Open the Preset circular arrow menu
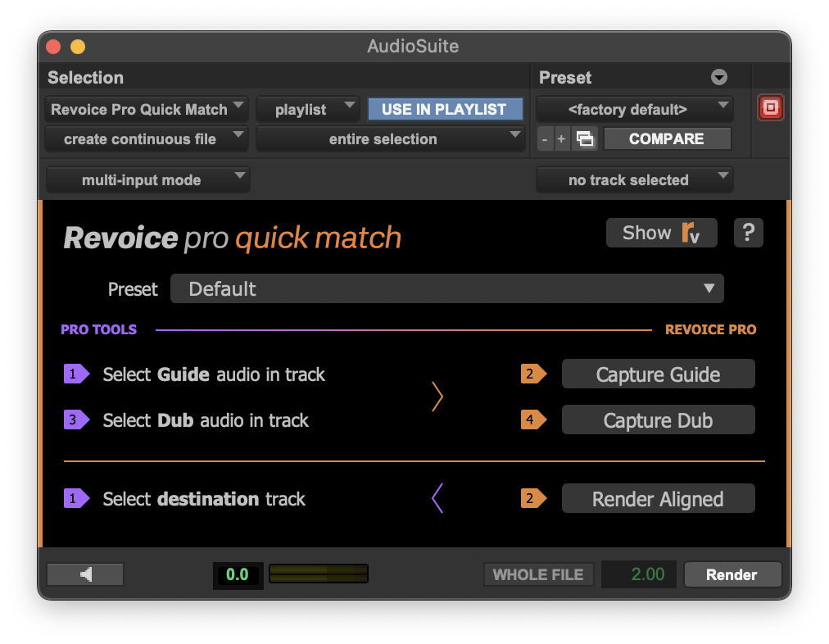This screenshot has height=644, width=829. pos(719,78)
